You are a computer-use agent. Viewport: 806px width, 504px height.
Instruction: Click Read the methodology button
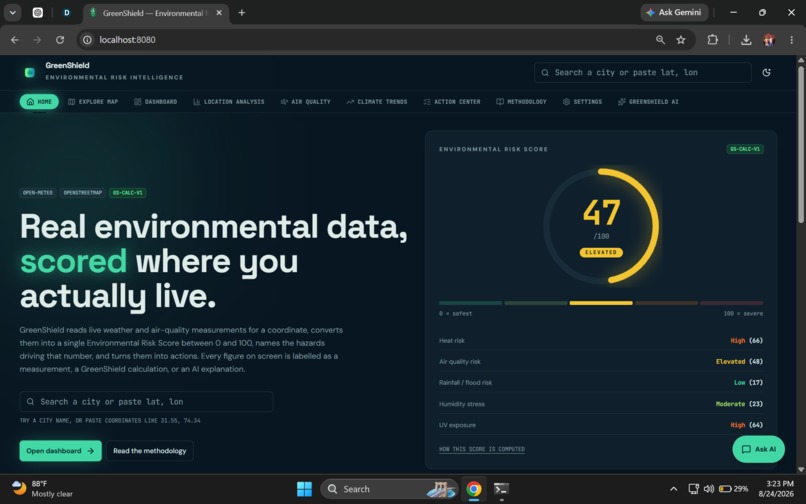pyautogui.click(x=150, y=451)
